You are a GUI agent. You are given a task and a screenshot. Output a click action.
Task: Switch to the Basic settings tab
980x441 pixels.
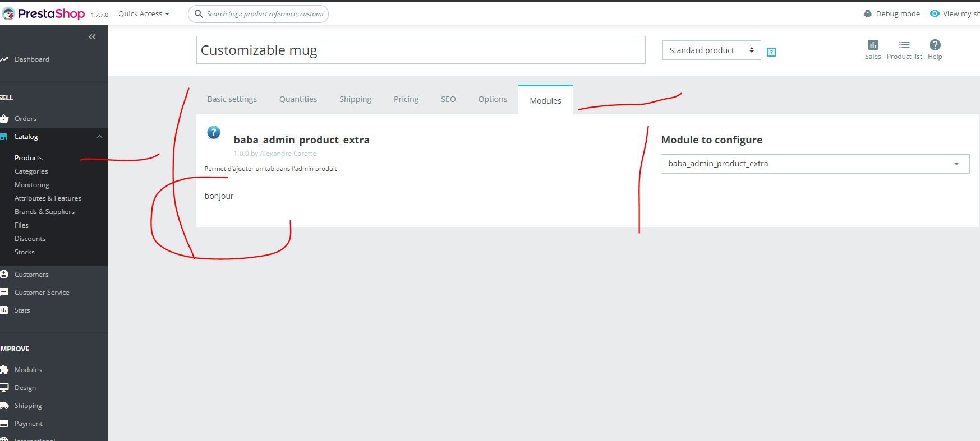(x=232, y=99)
